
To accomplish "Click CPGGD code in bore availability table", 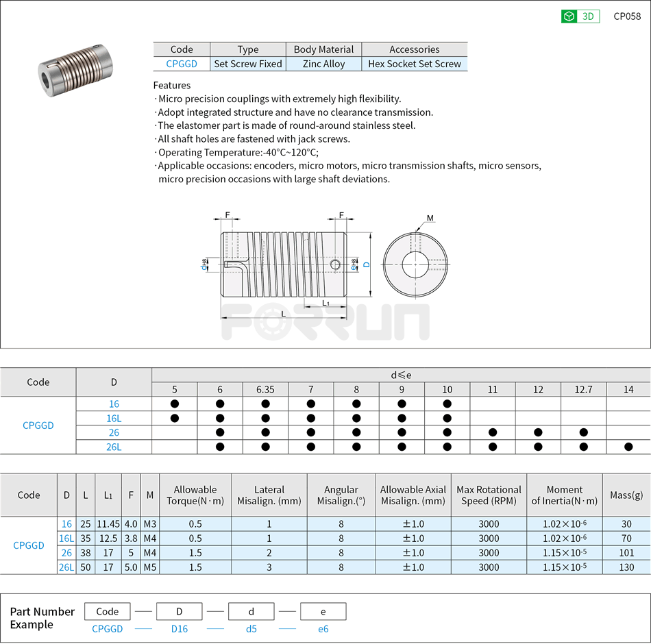I will click(x=38, y=425).
